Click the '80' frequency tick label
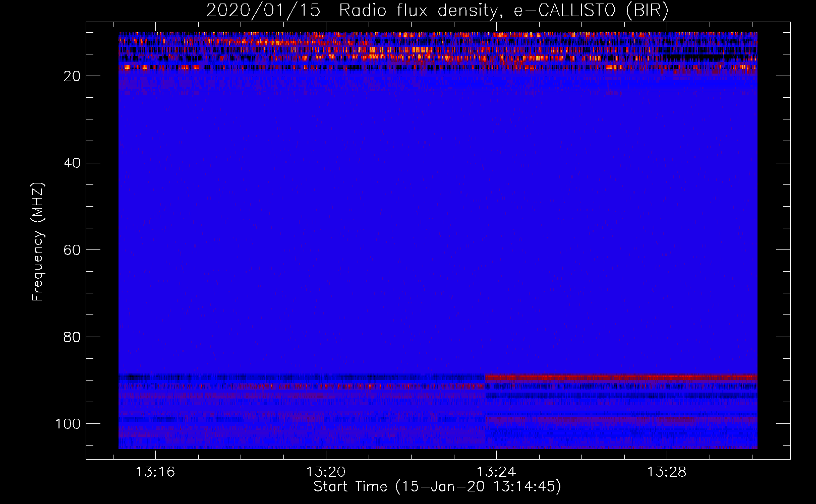Image resolution: width=816 pixels, height=504 pixels. tap(72, 337)
